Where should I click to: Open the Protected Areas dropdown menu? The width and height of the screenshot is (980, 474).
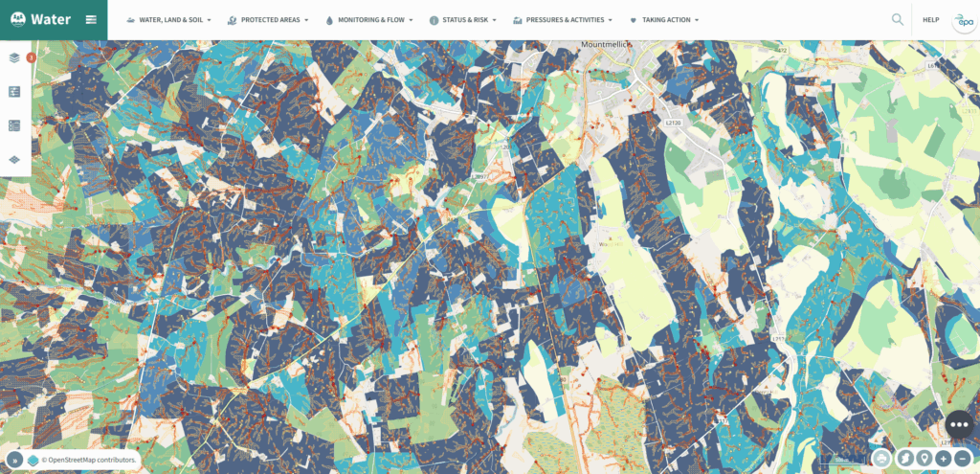click(268, 19)
